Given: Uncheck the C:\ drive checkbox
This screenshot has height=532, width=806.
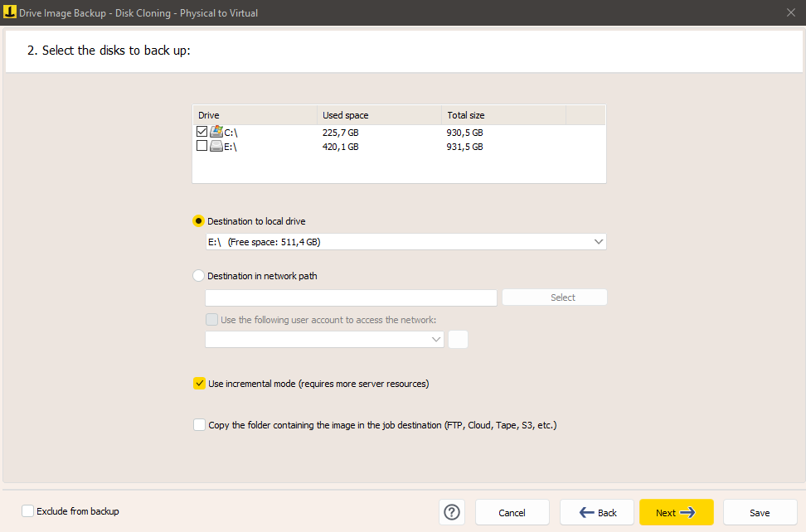Looking at the screenshot, I should coord(201,132).
